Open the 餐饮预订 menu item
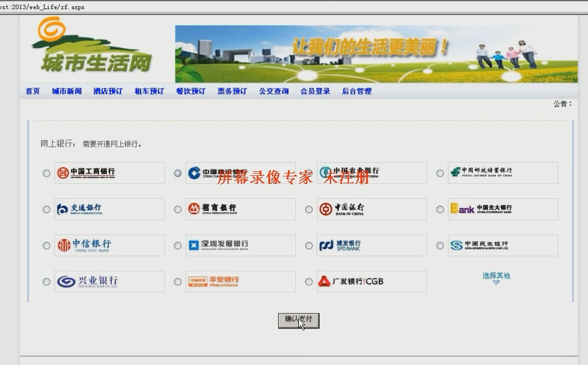The width and height of the screenshot is (588, 365). click(x=191, y=91)
